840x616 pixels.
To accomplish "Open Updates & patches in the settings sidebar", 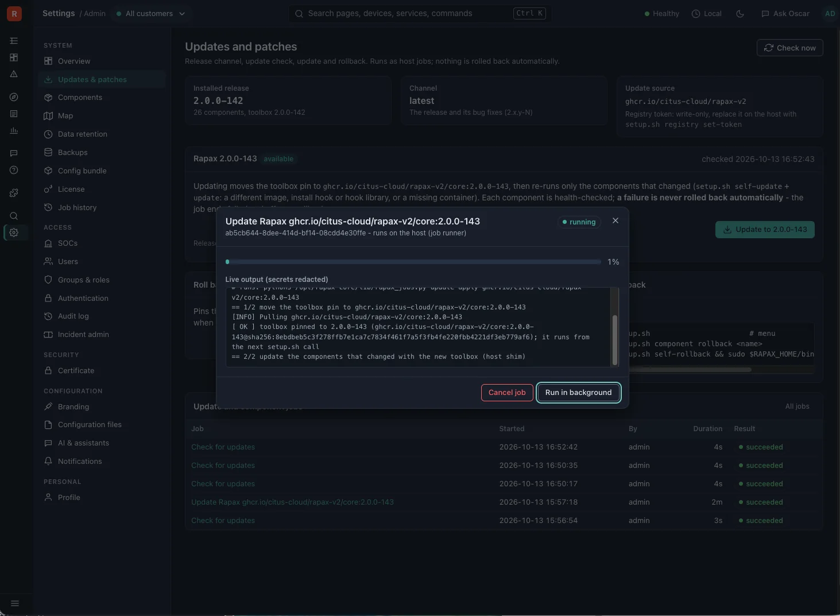I will tap(102, 80).
